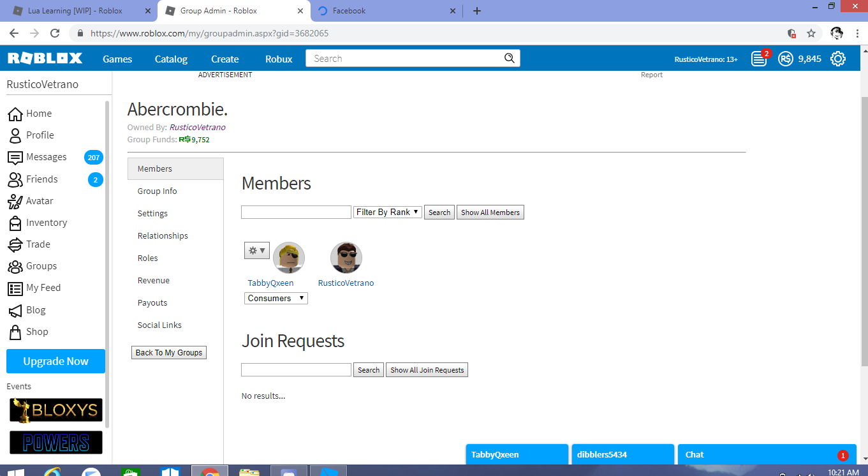Open the Chrome profile avatar icon
The height and width of the screenshot is (476, 868).
point(837,33)
